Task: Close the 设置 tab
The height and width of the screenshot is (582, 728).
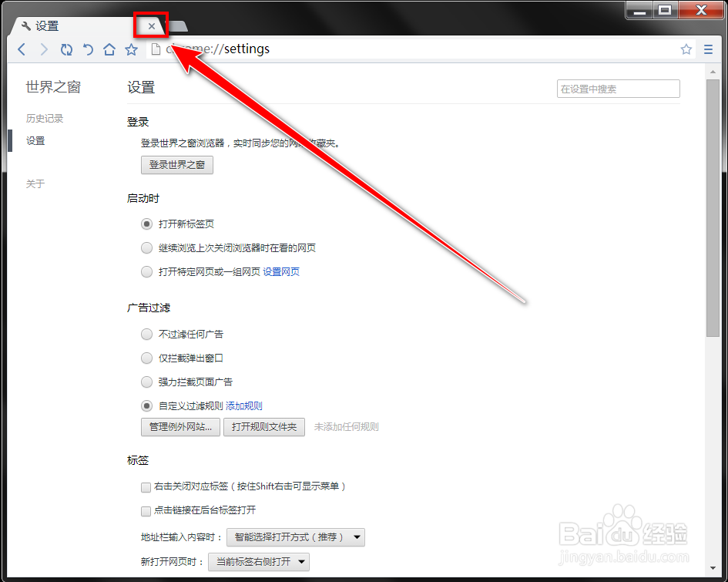Action: click(x=151, y=26)
